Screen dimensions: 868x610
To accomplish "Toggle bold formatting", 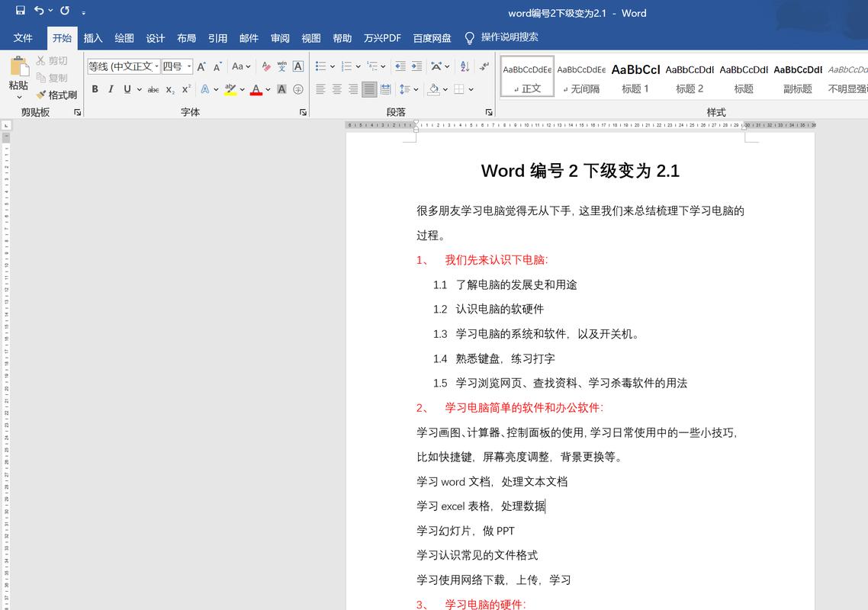I will (95, 89).
